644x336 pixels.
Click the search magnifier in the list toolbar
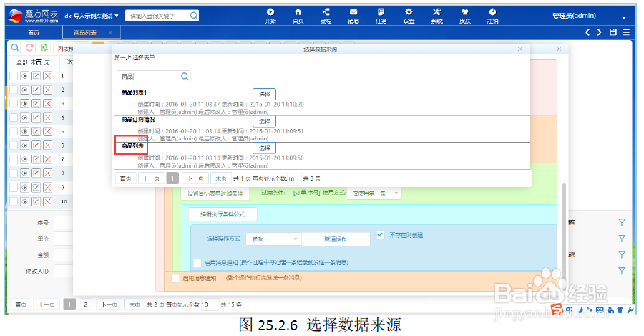coord(15,48)
